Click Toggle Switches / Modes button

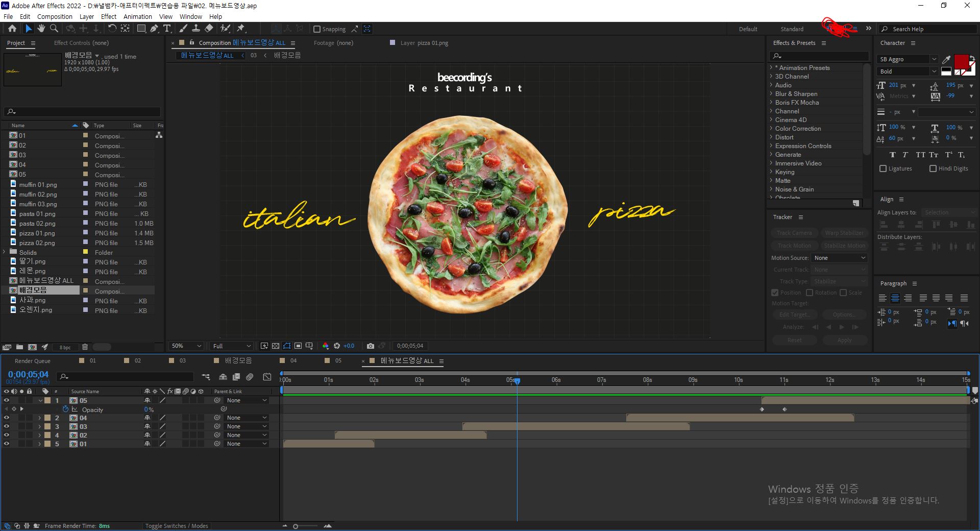(177, 526)
